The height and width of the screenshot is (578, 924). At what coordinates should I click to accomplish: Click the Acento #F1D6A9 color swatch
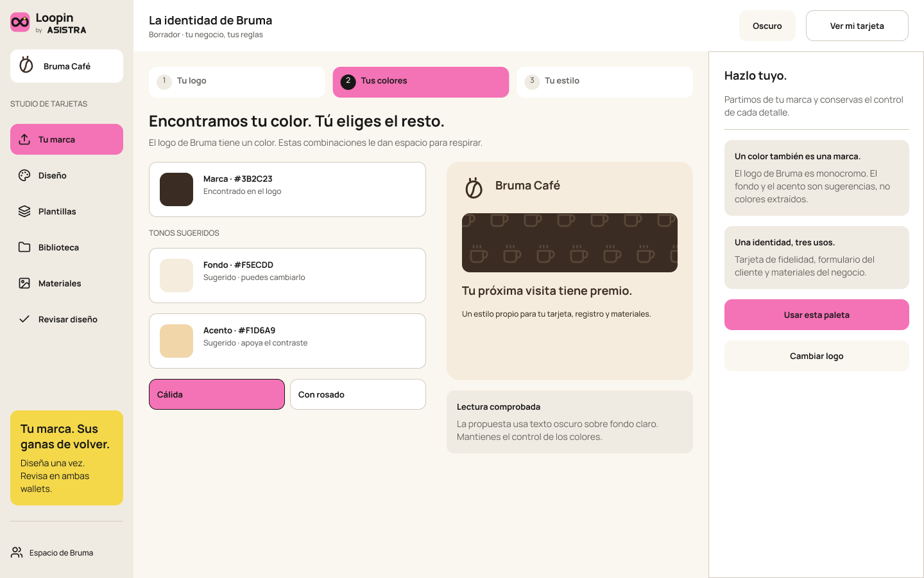[x=176, y=341]
